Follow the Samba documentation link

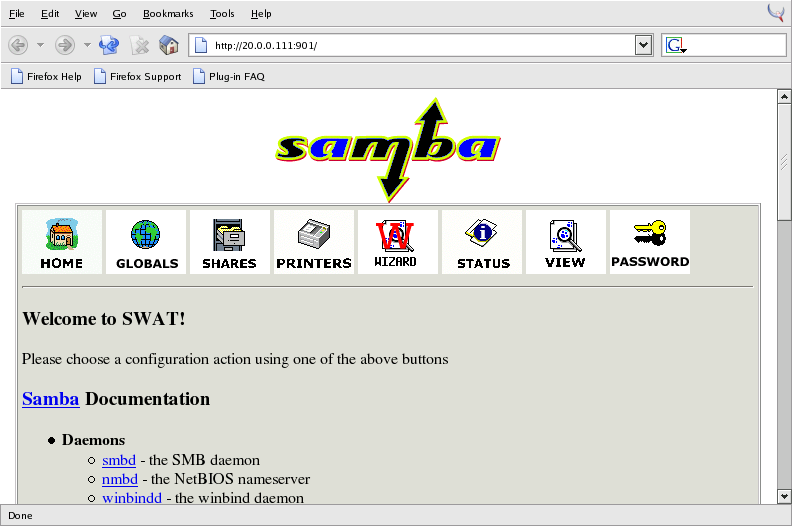[x=51, y=399]
